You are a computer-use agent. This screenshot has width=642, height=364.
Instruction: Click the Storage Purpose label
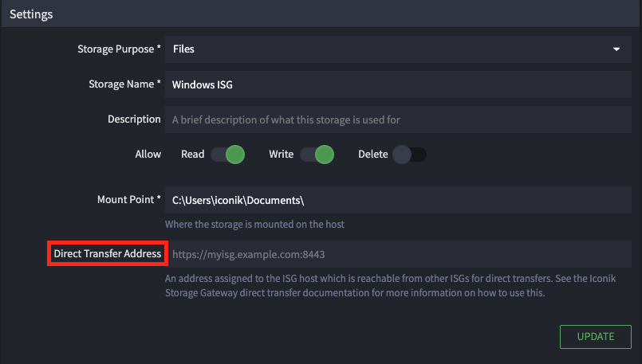[x=119, y=49]
